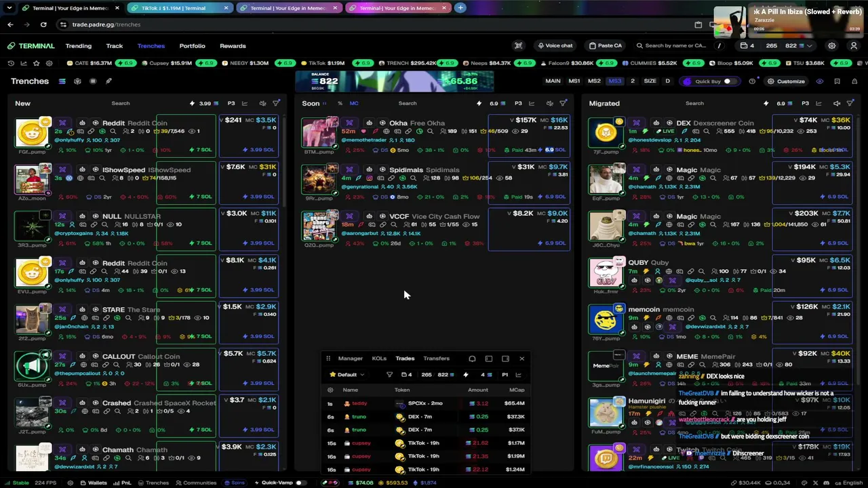Viewport: 868px width, 488px height.
Task: Toggle the speaker icon in Migrated column
Action: click(837, 104)
